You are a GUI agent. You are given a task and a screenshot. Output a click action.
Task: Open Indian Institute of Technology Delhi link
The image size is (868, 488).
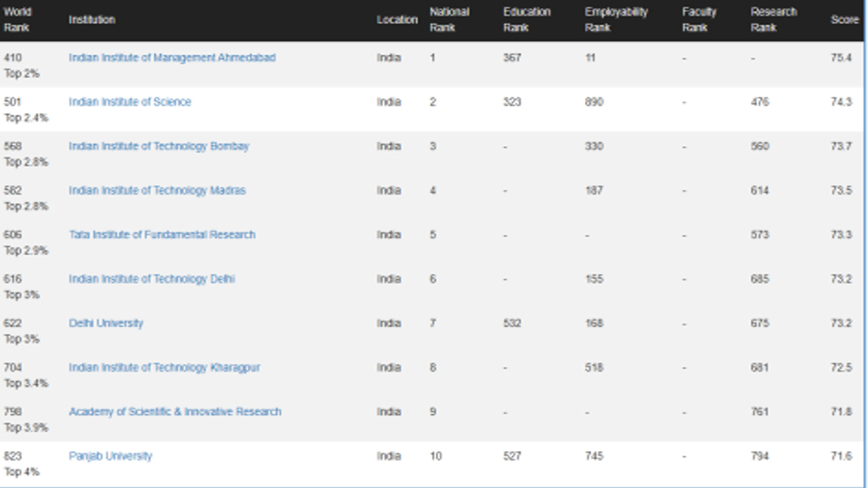click(152, 279)
